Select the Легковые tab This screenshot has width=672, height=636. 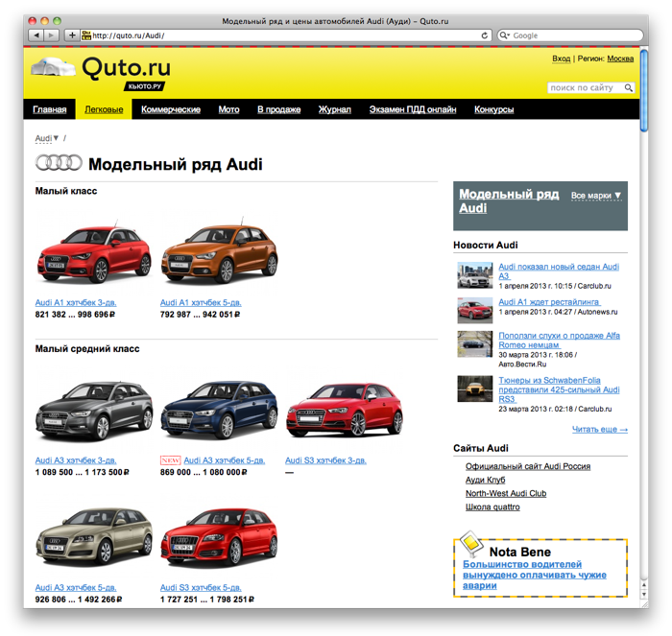(104, 109)
